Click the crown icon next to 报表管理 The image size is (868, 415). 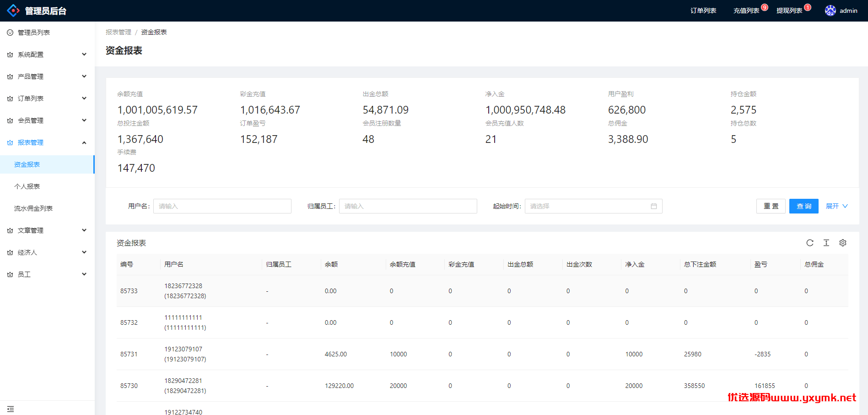point(10,142)
